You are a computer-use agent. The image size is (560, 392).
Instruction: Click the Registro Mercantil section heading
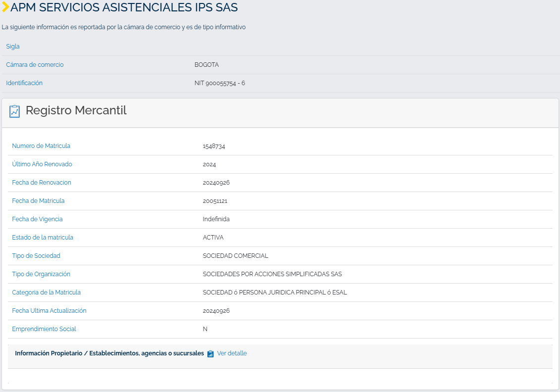tap(76, 110)
